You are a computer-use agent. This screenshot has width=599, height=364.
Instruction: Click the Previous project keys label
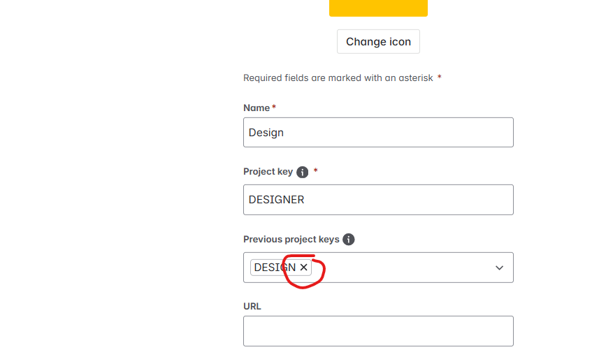pyautogui.click(x=291, y=240)
